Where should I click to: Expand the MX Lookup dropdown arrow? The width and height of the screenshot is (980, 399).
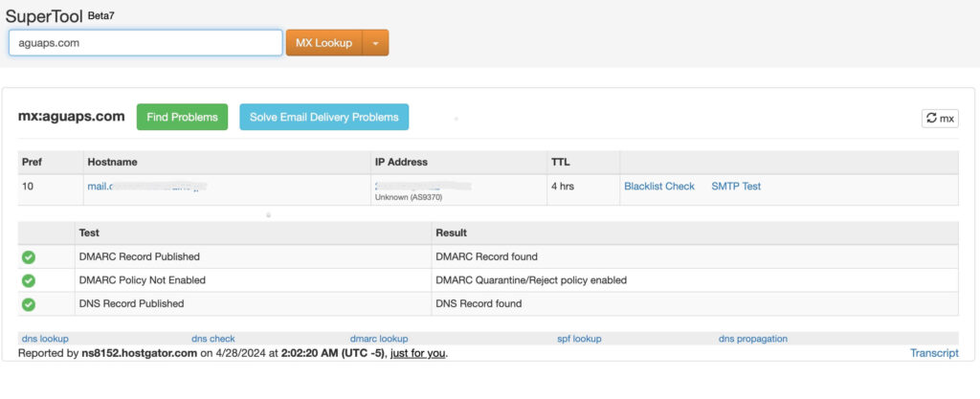(x=375, y=43)
